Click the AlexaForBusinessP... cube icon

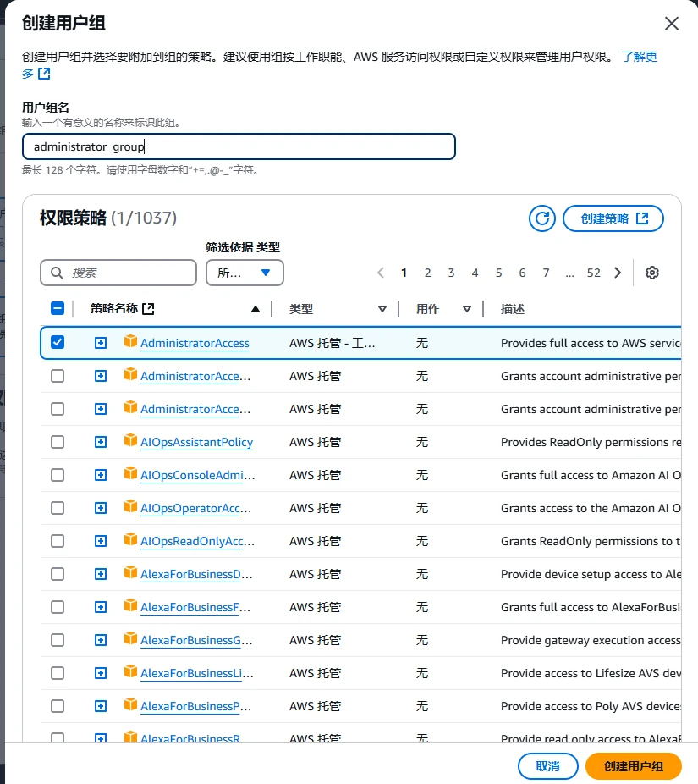pyautogui.click(x=130, y=704)
